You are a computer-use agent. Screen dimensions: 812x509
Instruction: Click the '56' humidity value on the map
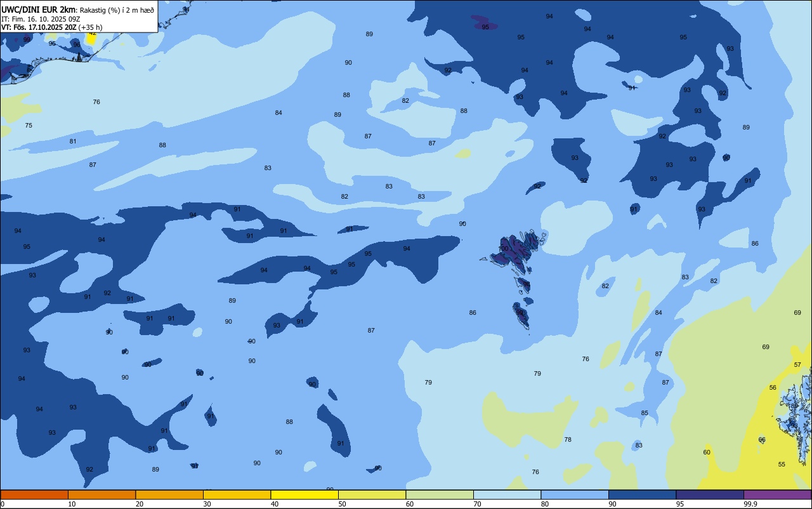[773, 388]
